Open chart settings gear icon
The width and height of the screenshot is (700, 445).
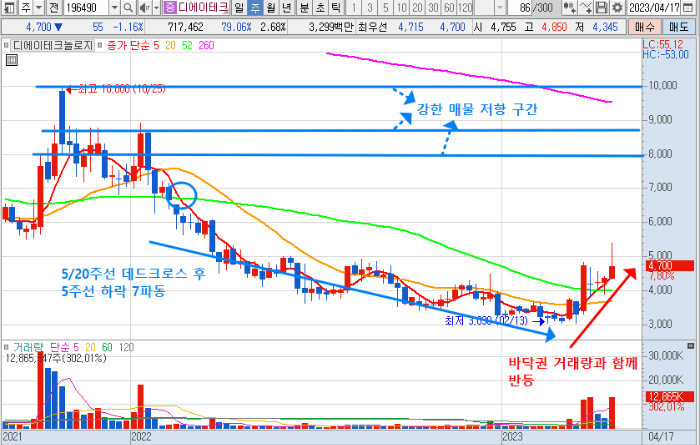click(617, 7)
